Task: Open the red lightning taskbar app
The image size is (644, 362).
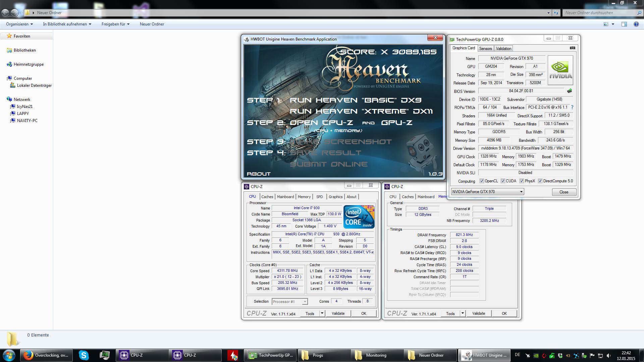Action: 233,355
